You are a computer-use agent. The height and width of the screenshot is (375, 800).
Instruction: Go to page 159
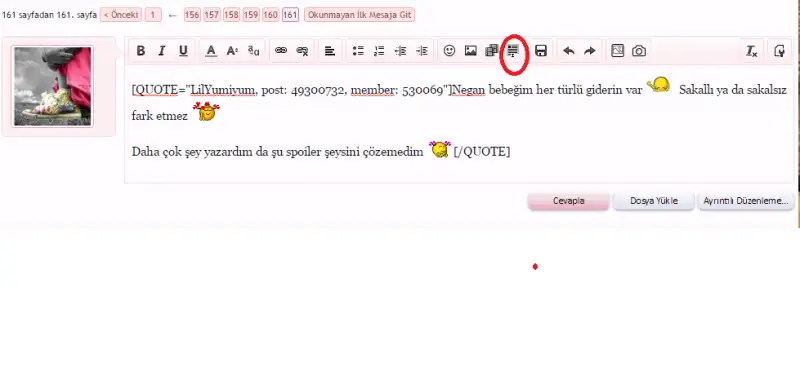point(251,15)
